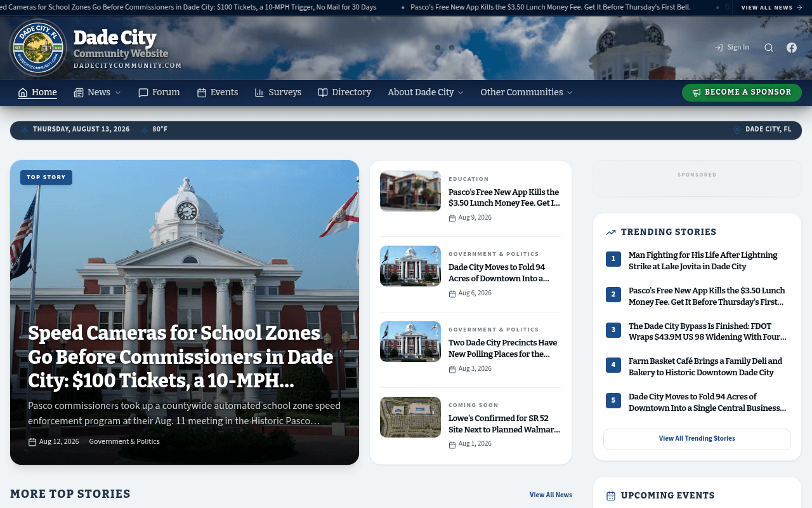Click the calendar icon next to Aug 12, 2026

click(32, 442)
